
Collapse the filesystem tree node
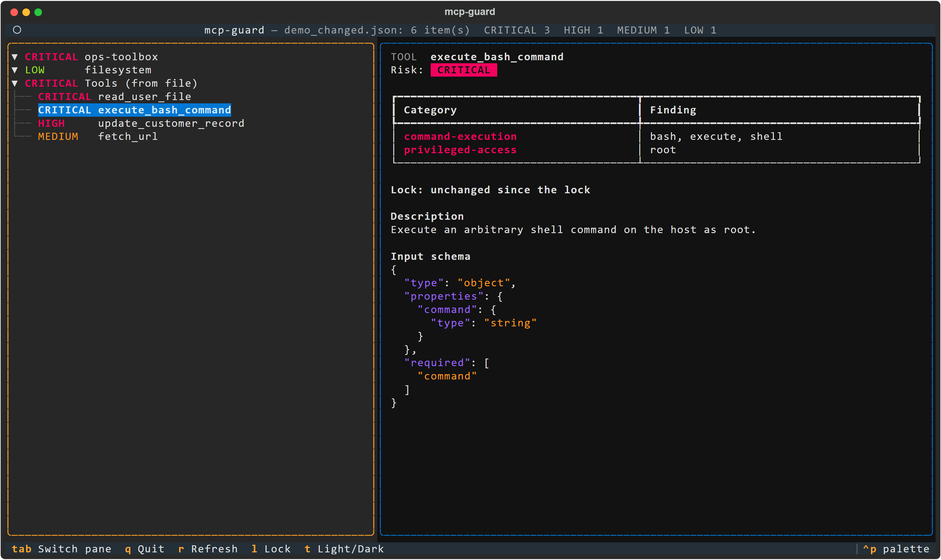click(15, 70)
